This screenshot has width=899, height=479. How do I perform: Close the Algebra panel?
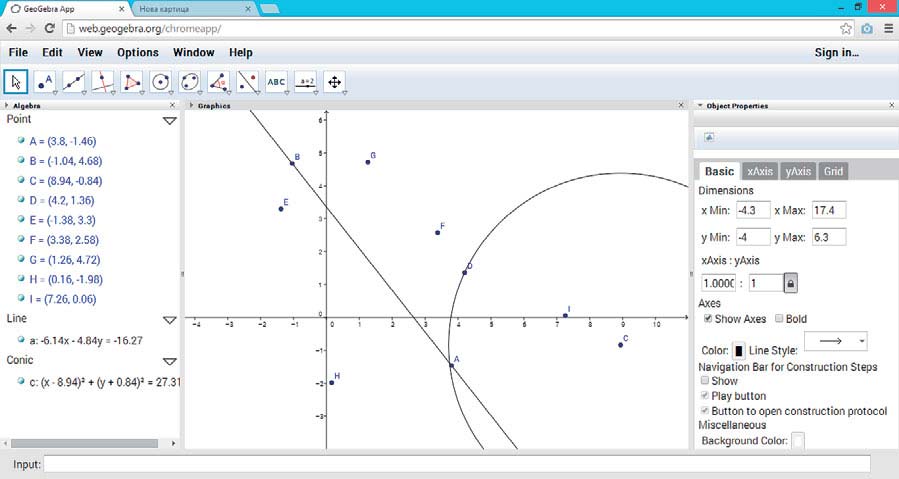tap(173, 106)
